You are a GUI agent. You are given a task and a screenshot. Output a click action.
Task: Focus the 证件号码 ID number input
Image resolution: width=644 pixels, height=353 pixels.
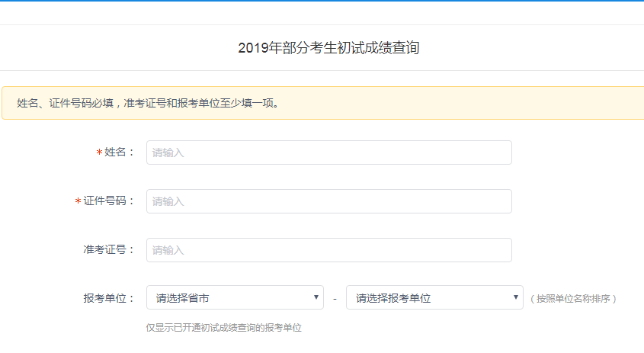click(328, 201)
